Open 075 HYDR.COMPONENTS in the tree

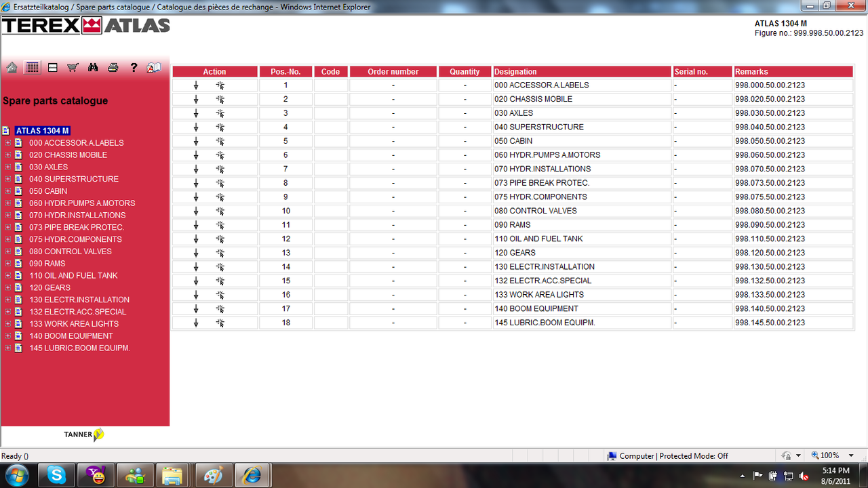tap(75, 239)
